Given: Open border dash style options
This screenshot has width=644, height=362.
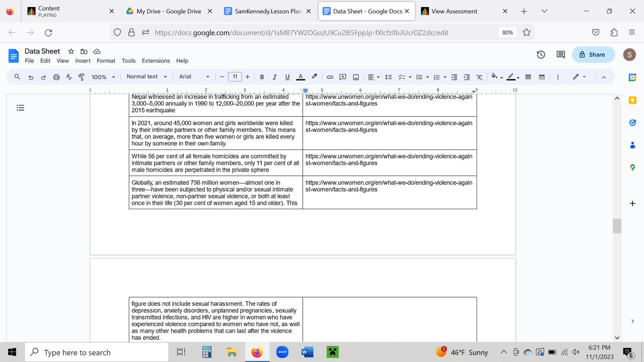Looking at the screenshot, I should 541,77.
